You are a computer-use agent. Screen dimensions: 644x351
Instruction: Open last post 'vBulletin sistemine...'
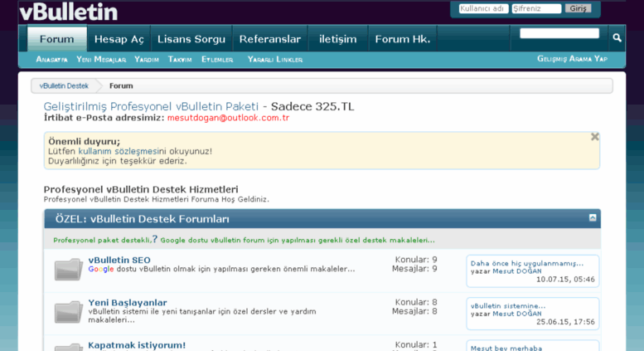tap(508, 306)
